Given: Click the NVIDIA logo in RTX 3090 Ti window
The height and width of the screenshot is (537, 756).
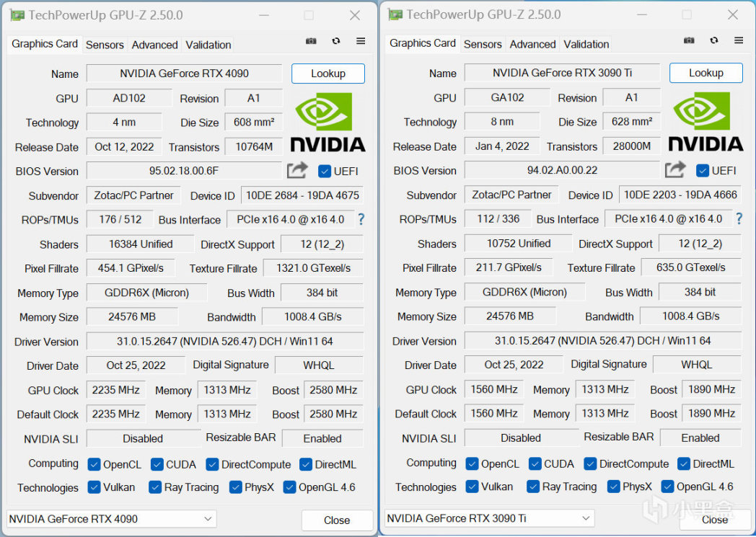Looking at the screenshot, I should pyautogui.click(x=706, y=122).
